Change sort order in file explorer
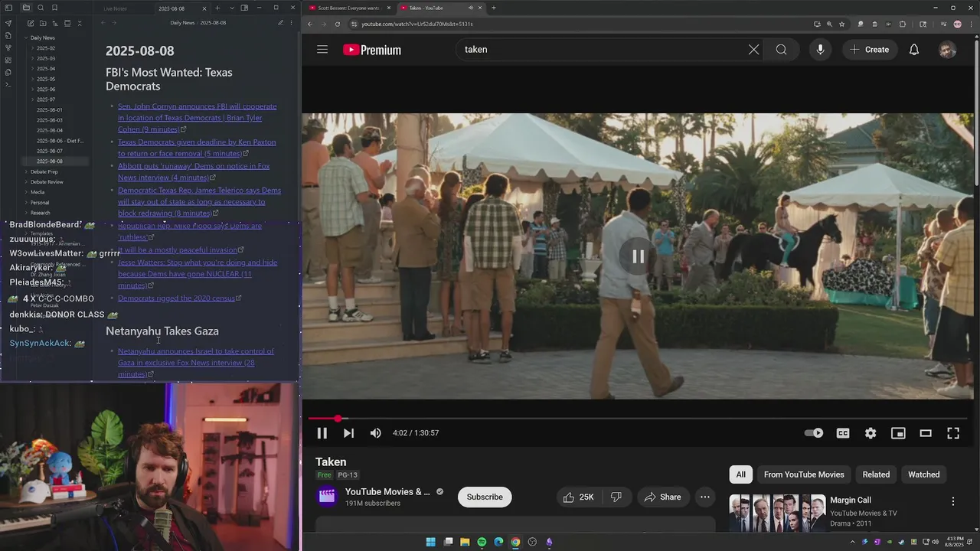This screenshot has height=551, width=980. tap(55, 23)
